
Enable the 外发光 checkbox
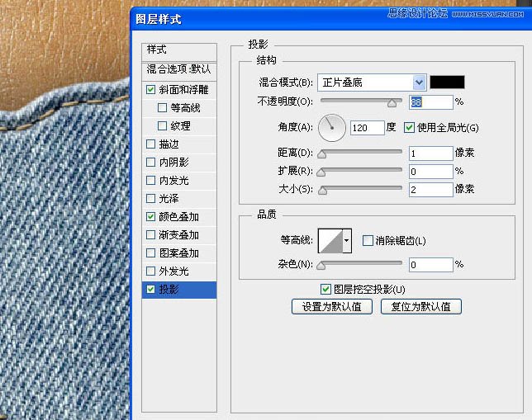pos(150,271)
